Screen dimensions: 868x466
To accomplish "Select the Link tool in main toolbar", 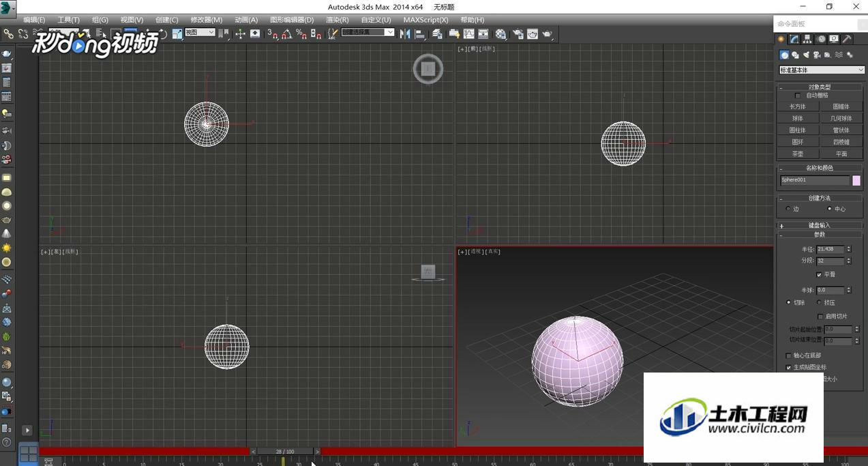I will pos(8,33).
